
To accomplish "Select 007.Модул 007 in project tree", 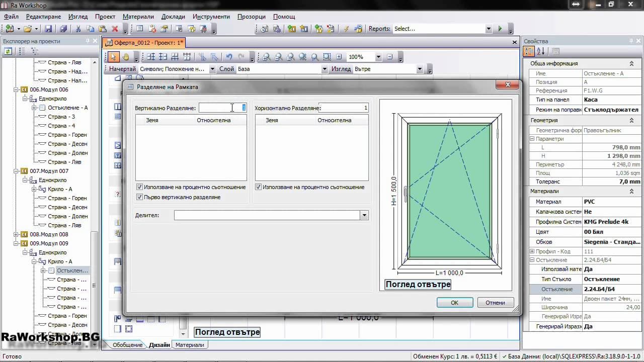I will (x=49, y=171).
